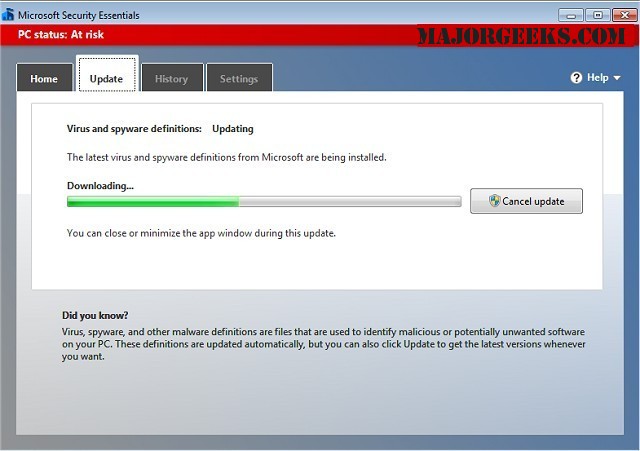Click the shield icon on Cancel update
The height and width of the screenshot is (451, 640).
(x=494, y=200)
